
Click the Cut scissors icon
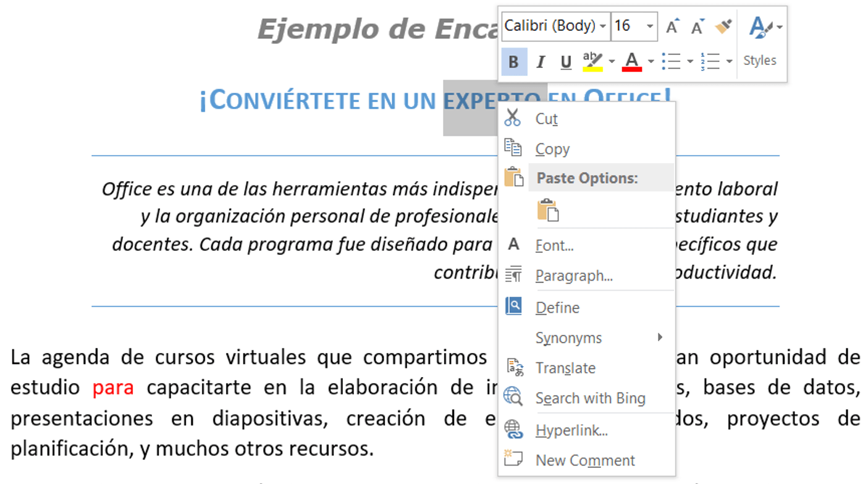click(513, 117)
